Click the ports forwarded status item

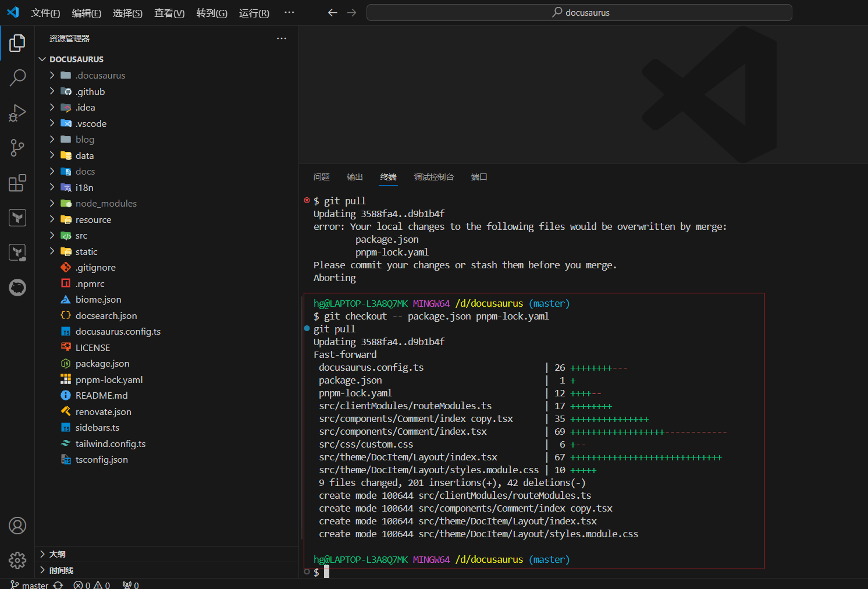(131, 585)
